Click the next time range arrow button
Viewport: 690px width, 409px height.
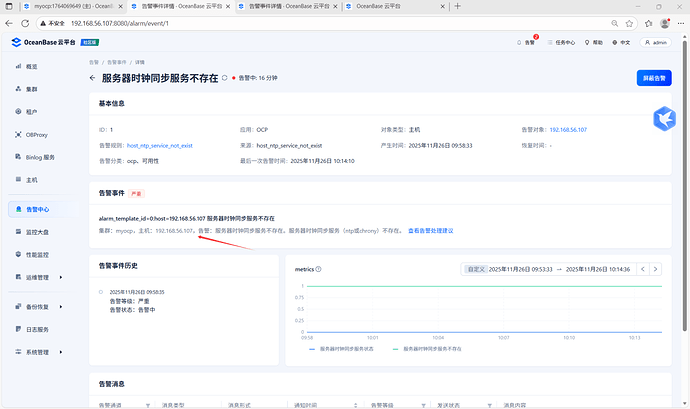pos(655,269)
